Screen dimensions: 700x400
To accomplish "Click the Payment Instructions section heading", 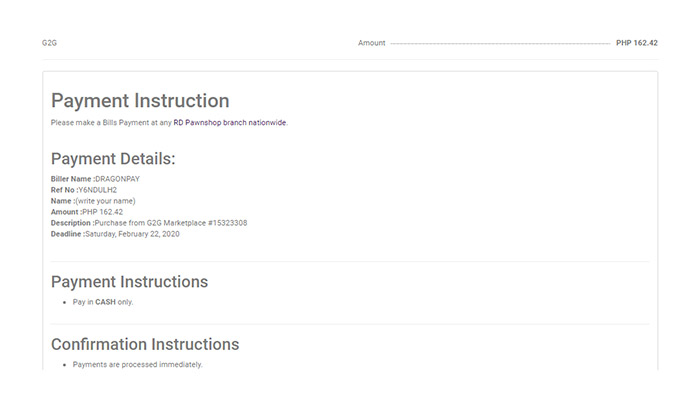I will (129, 282).
